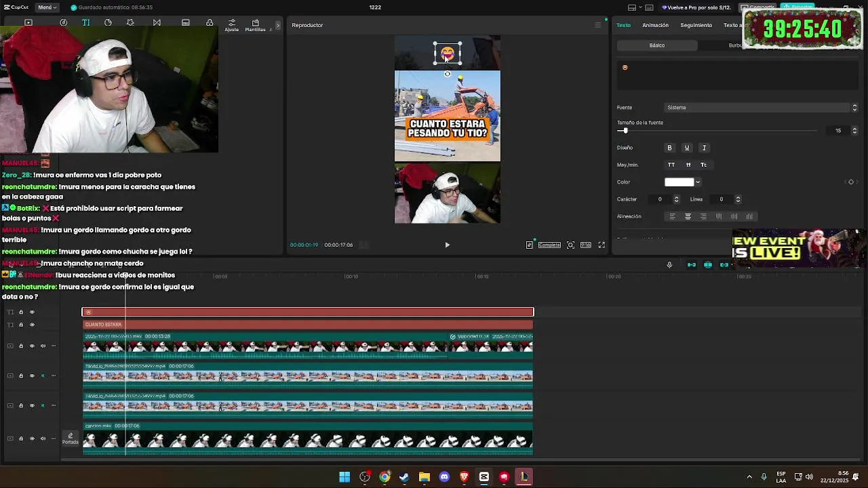Open the Transiciones panel icon
Viewport: 868px width, 488px height.
click(x=157, y=23)
